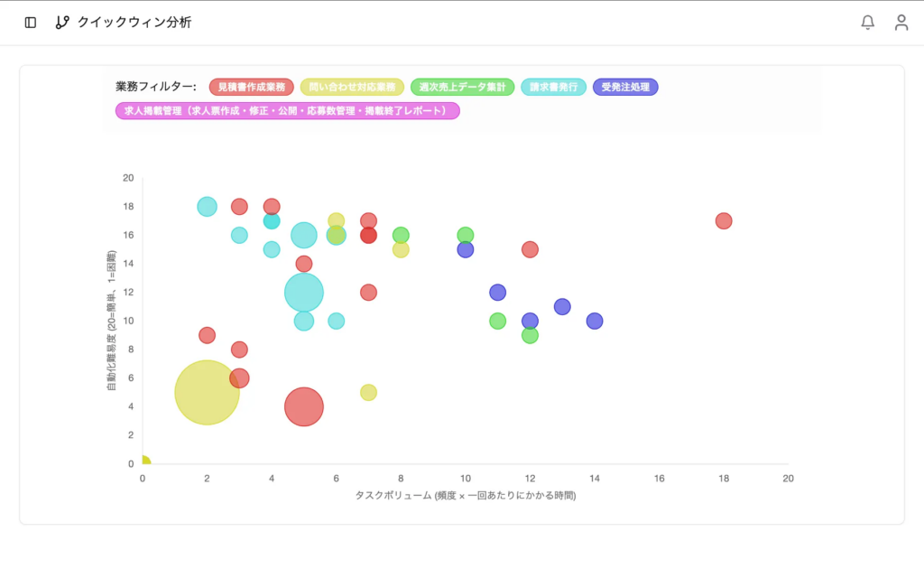Select the largest cyan bubble at difficulty 12
Viewport: 924px width, 578px height.
coord(304,292)
